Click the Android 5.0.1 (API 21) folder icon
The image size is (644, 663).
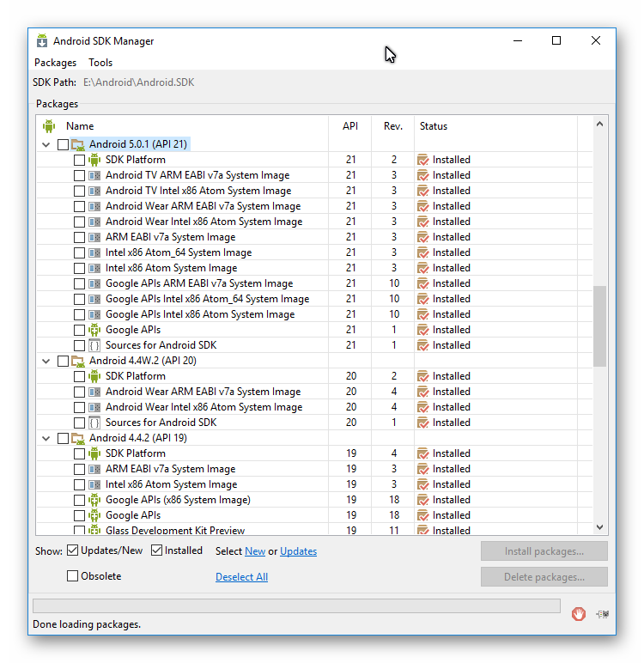click(78, 144)
